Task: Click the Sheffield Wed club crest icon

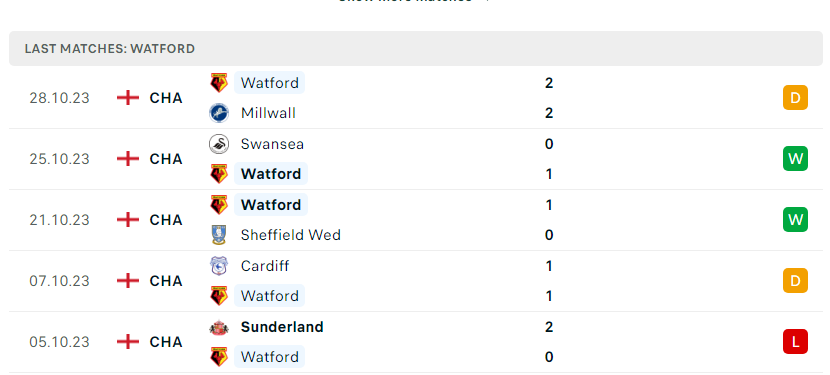Action: 219,235
